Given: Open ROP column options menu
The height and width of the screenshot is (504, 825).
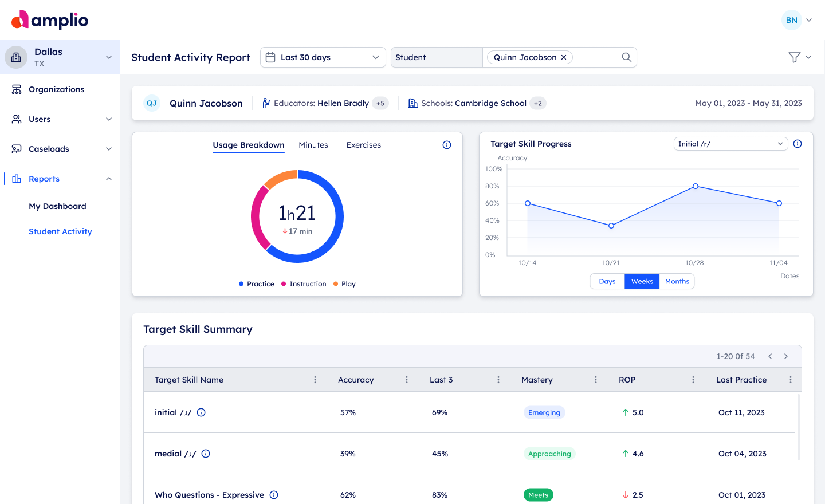Looking at the screenshot, I should pos(693,380).
